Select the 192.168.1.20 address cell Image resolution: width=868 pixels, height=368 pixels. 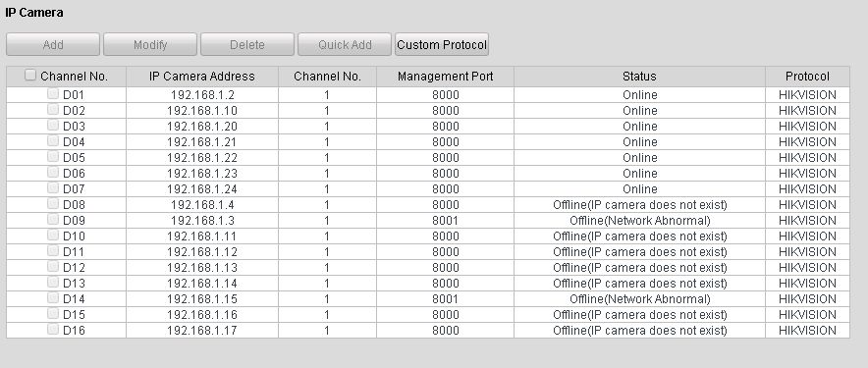click(x=202, y=127)
